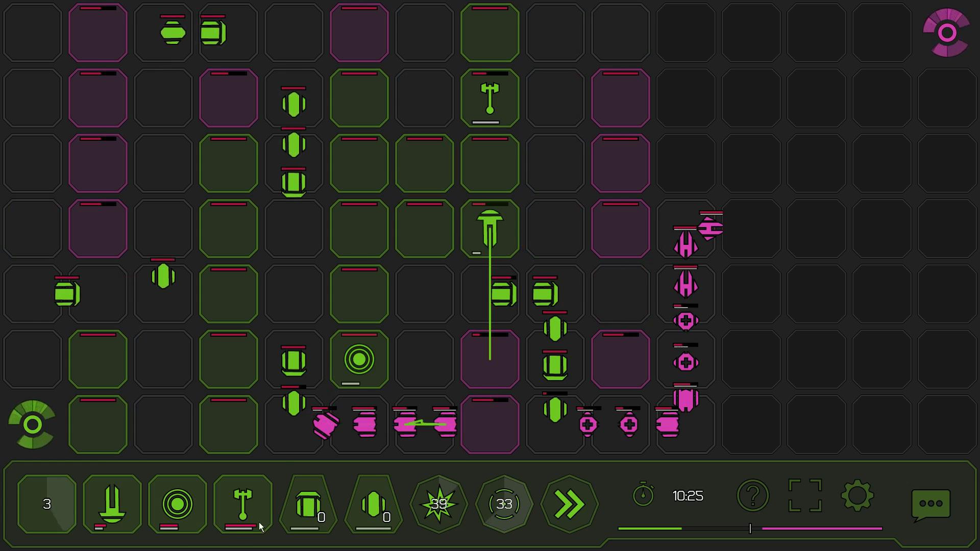Open the help question mark
980x551 pixels.
[x=753, y=495]
